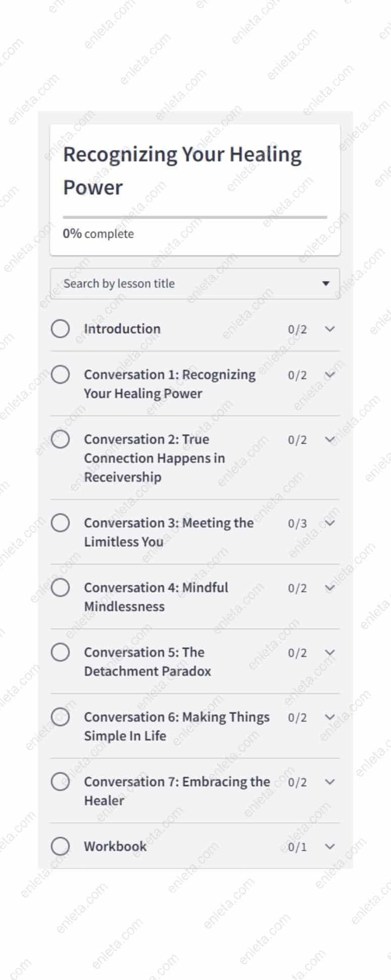391x980 pixels.
Task: Click the Conversation 4 status circle icon
Action: pyautogui.click(x=60, y=588)
